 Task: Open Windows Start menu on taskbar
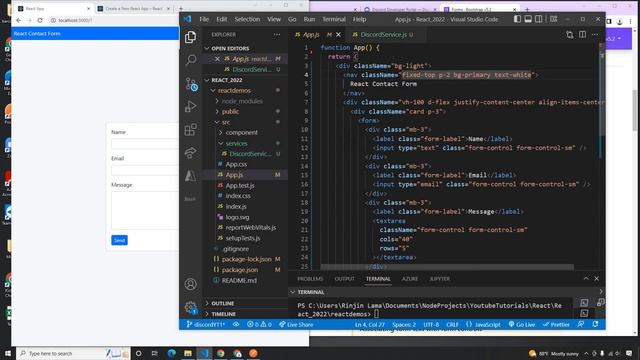coord(8,353)
